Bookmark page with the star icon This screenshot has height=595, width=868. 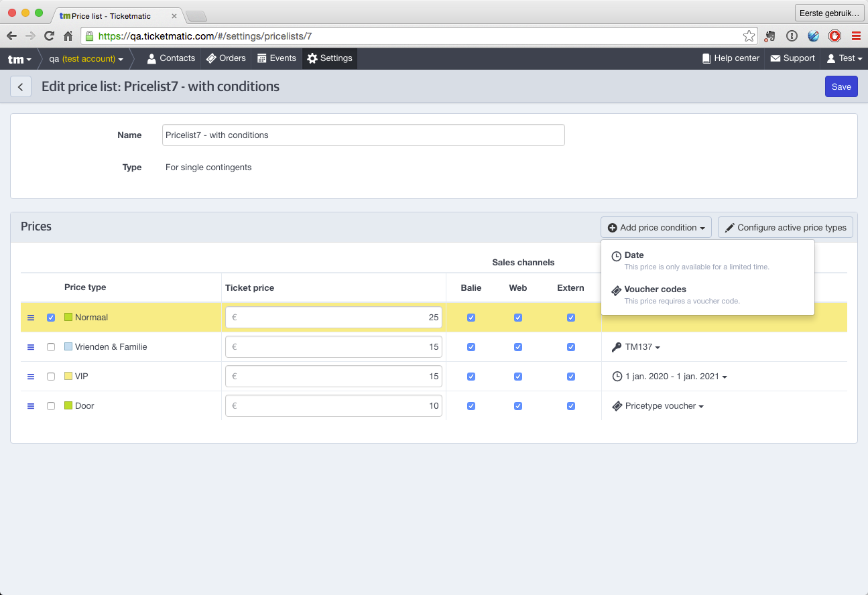point(749,36)
